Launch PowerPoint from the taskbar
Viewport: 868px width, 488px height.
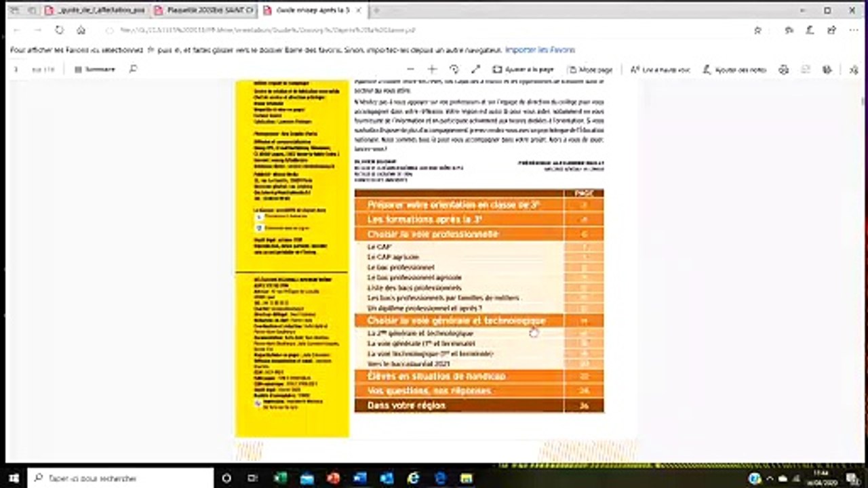tap(333, 478)
